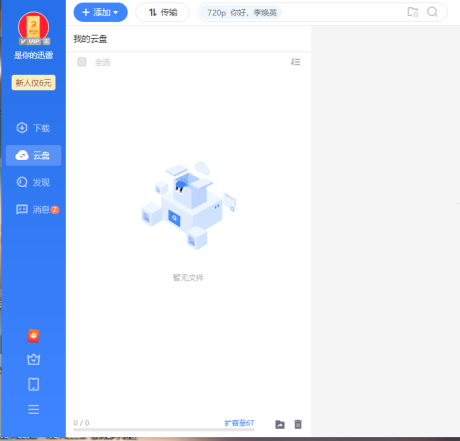This screenshot has height=441, width=460.
Task: Click the trash recycle bin icon
Action: pos(298,424)
